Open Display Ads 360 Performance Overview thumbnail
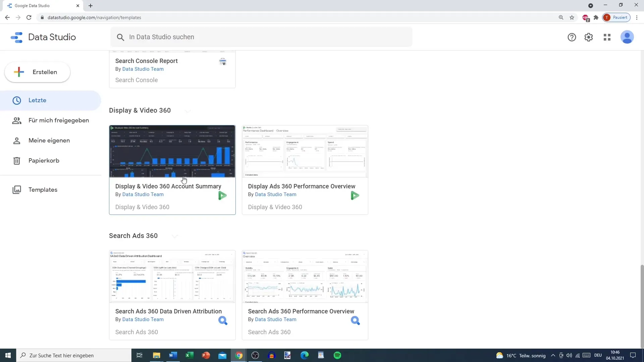The image size is (644, 362). (305, 152)
